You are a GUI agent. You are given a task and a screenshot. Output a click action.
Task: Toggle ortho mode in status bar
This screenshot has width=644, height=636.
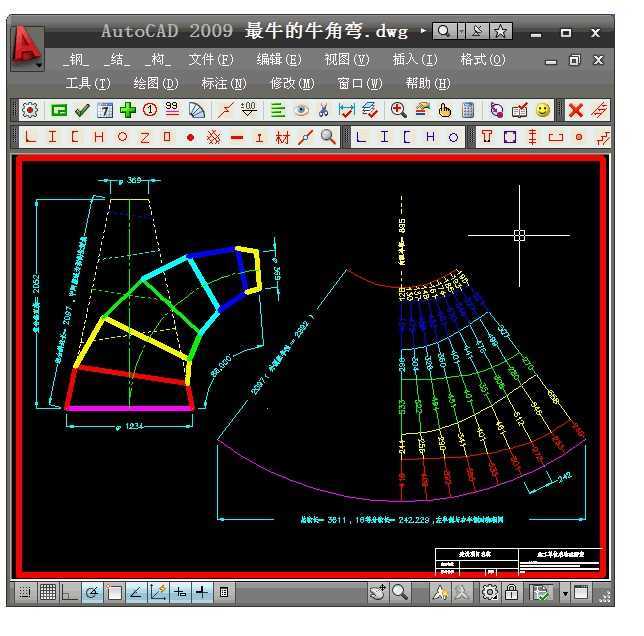click(x=69, y=592)
